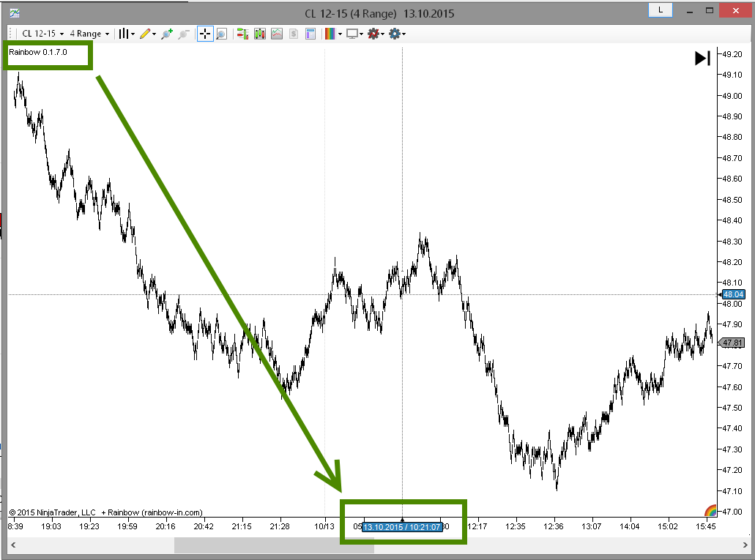Viewport: 755px width, 560px height.
Task: Open the 4 Range interval dropdown
Action: pyautogui.click(x=89, y=34)
